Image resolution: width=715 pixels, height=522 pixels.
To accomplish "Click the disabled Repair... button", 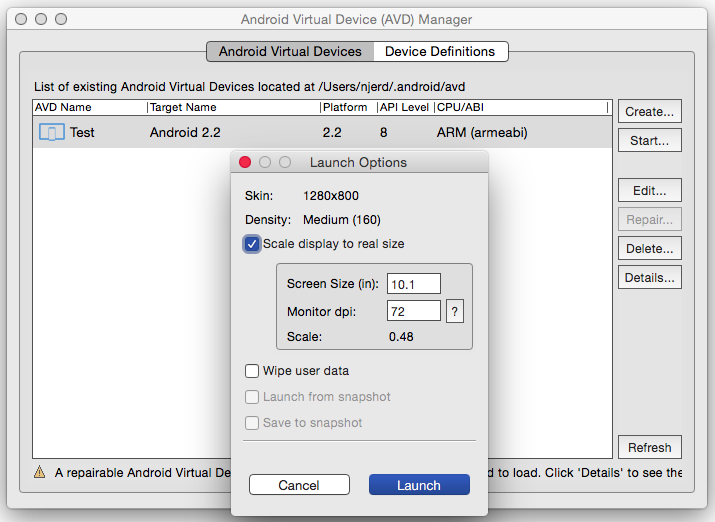I will (x=650, y=219).
